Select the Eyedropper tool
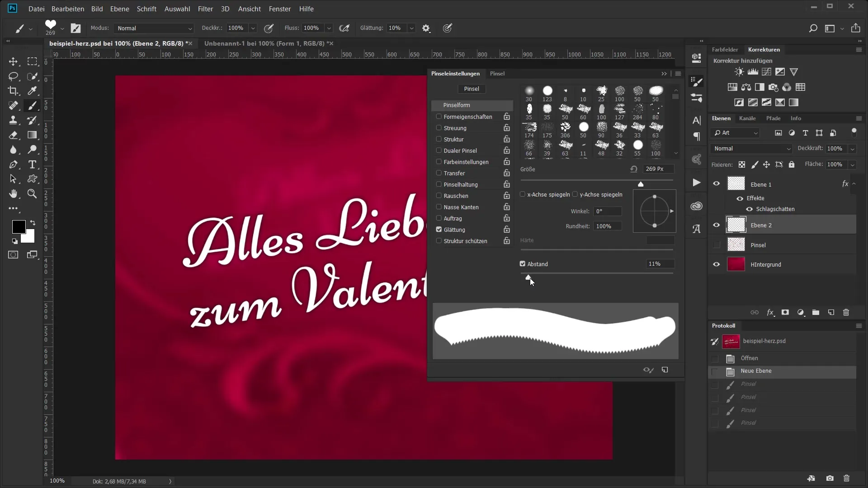Image resolution: width=868 pixels, height=488 pixels. click(x=32, y=91)
